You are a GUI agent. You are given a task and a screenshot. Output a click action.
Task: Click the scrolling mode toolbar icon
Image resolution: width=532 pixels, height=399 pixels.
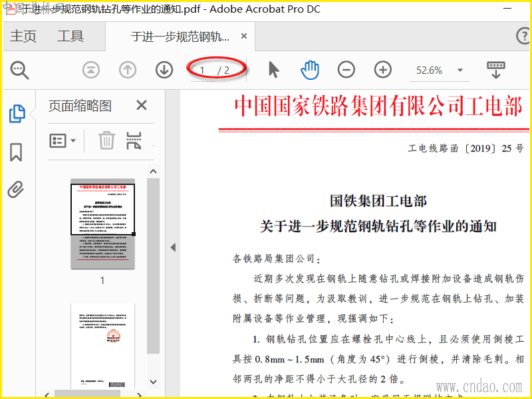(495, 70)
